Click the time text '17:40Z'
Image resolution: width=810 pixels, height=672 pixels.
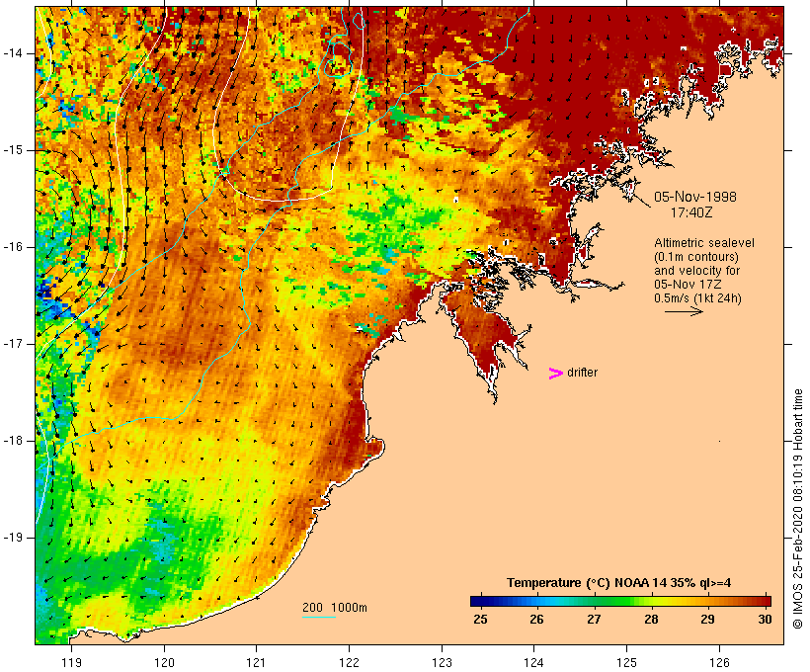tap(691, 212)
